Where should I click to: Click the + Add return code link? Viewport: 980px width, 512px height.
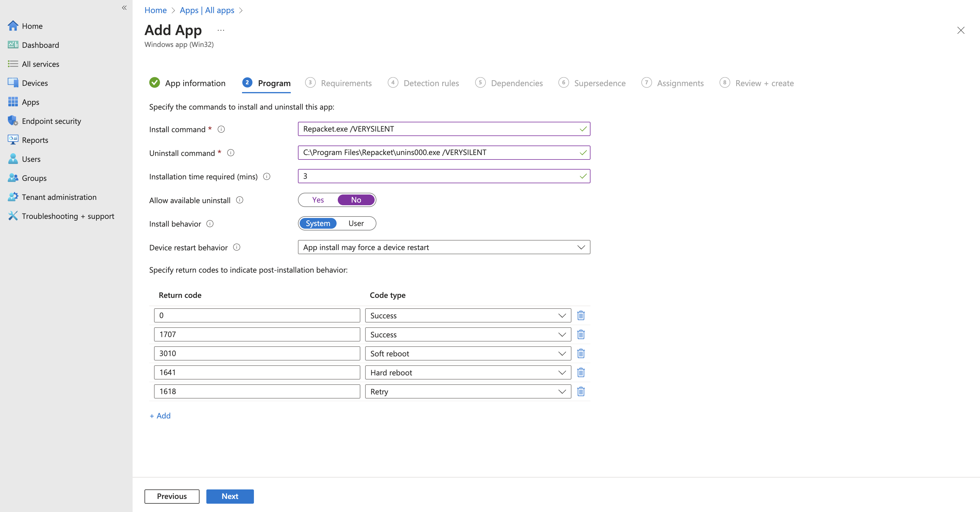coord(160,416)
